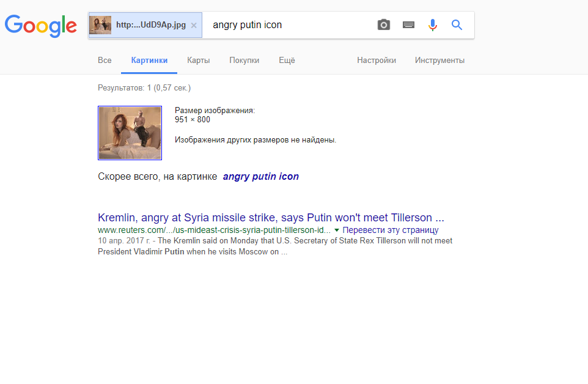Screen dimensions: 588x384
Task: Click the '951 × 800' image size text
Action: [x=193, y=120]
